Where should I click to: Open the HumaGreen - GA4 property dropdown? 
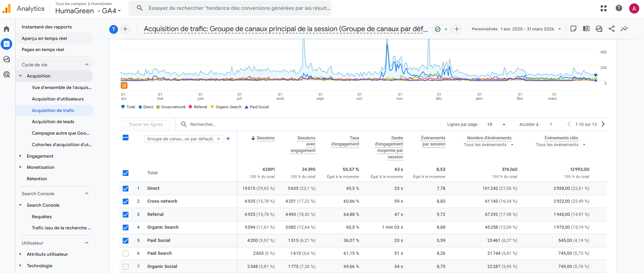(x=88, y=11)
